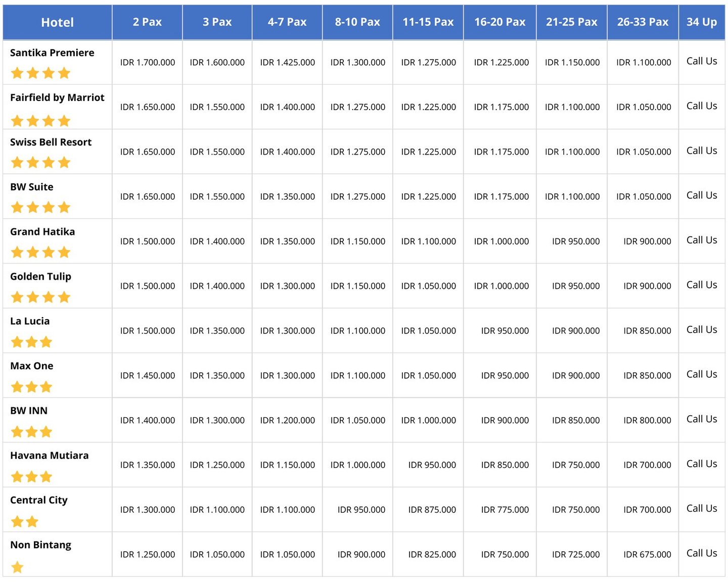728x585 pixels.
Task: Select Central City 11-15 Pax price IDR 875.000
Action: 432,510
